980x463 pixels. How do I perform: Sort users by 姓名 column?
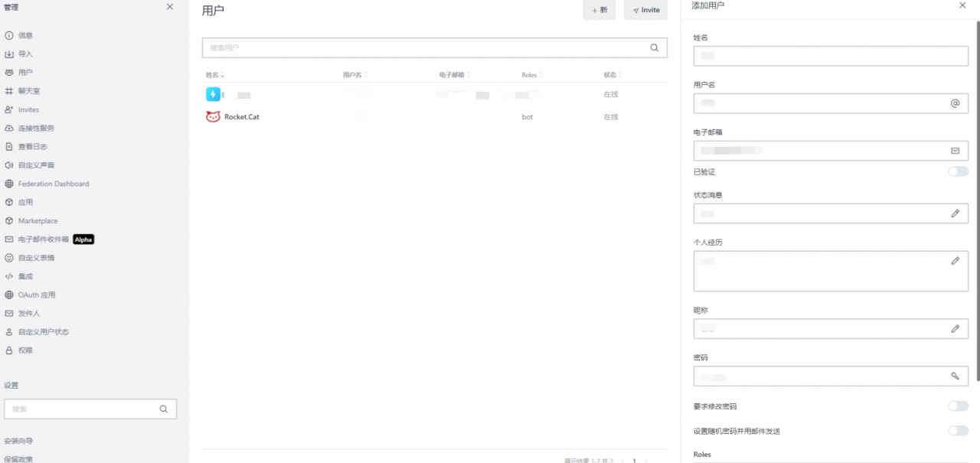[x=214, y=75]
